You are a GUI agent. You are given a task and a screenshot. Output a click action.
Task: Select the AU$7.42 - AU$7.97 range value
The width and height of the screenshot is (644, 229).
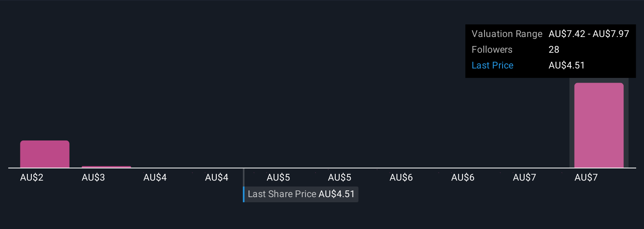tap(589, 34)
